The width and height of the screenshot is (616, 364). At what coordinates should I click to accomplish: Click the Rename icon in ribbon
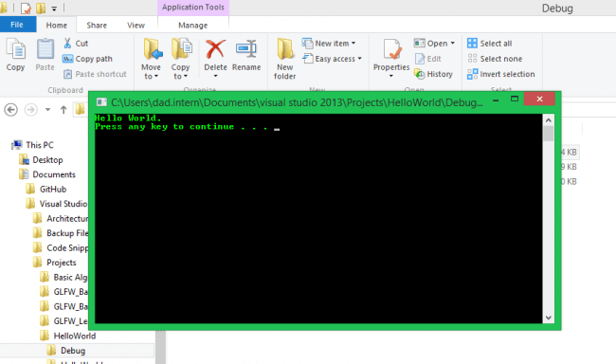point(246,49)
